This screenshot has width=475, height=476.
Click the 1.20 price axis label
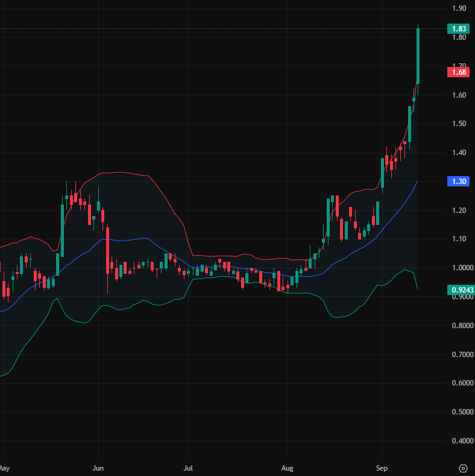coord(459,210)
